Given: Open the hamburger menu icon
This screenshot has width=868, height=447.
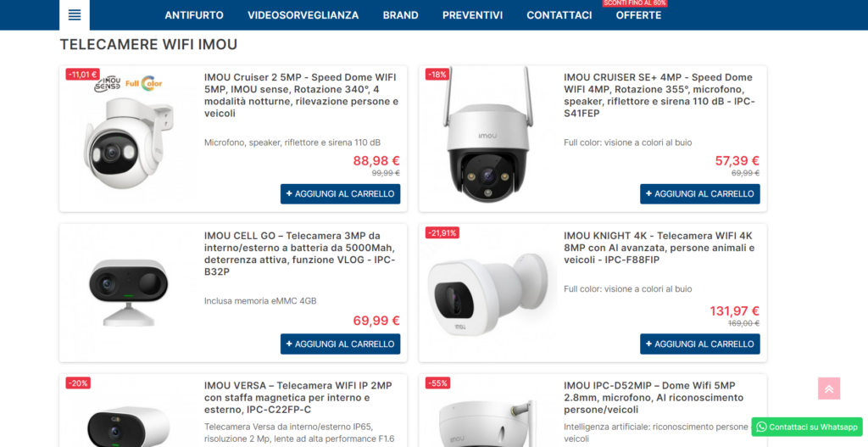Looking at the screenshot, I should (x=75, y=15).
